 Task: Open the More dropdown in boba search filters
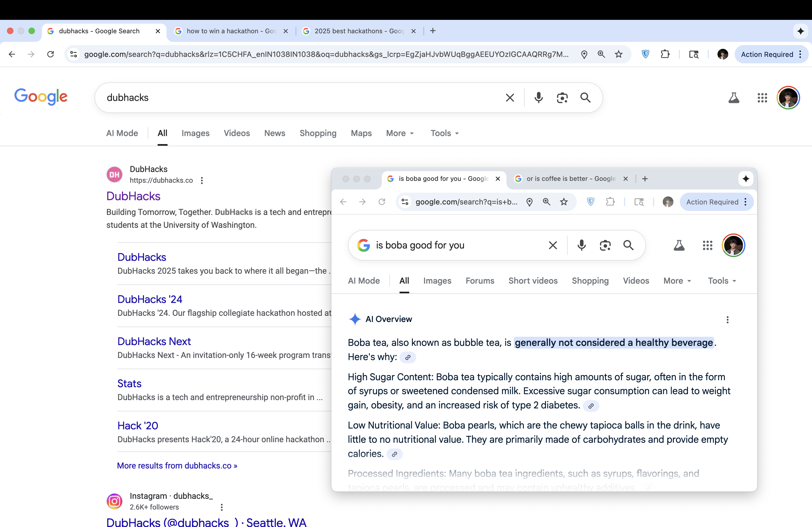click(677, 281)
